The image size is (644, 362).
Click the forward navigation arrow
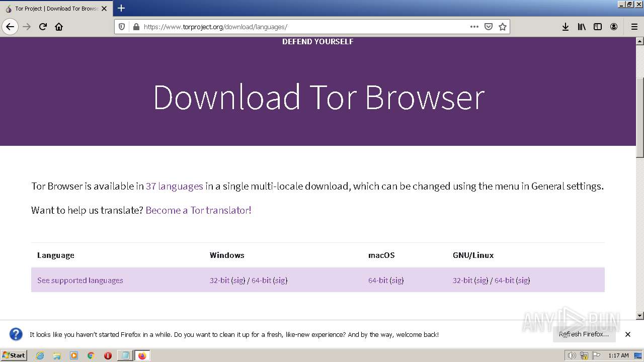pyautogui.click(x=27, y=27)
